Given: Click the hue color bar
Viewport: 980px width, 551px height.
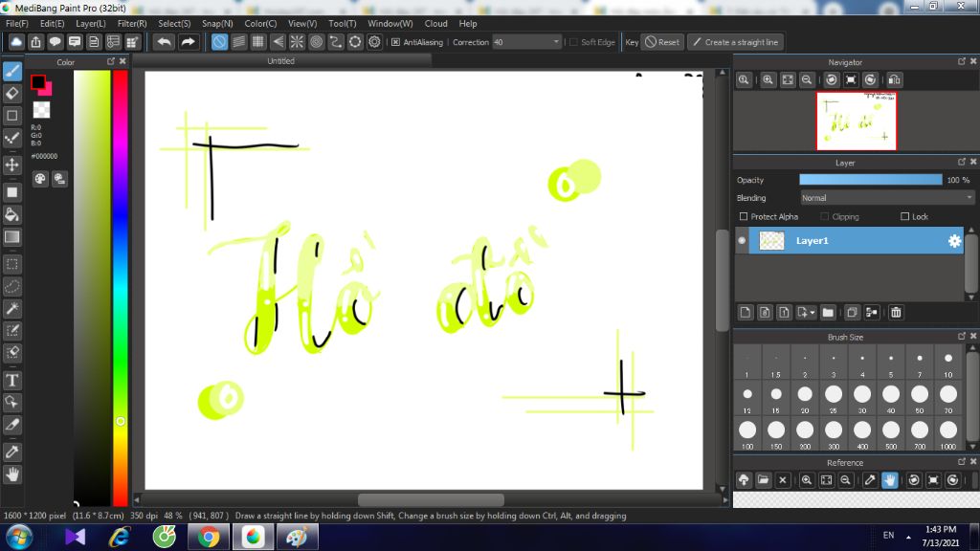Looking at the screenshot, I should click(120, 287).
